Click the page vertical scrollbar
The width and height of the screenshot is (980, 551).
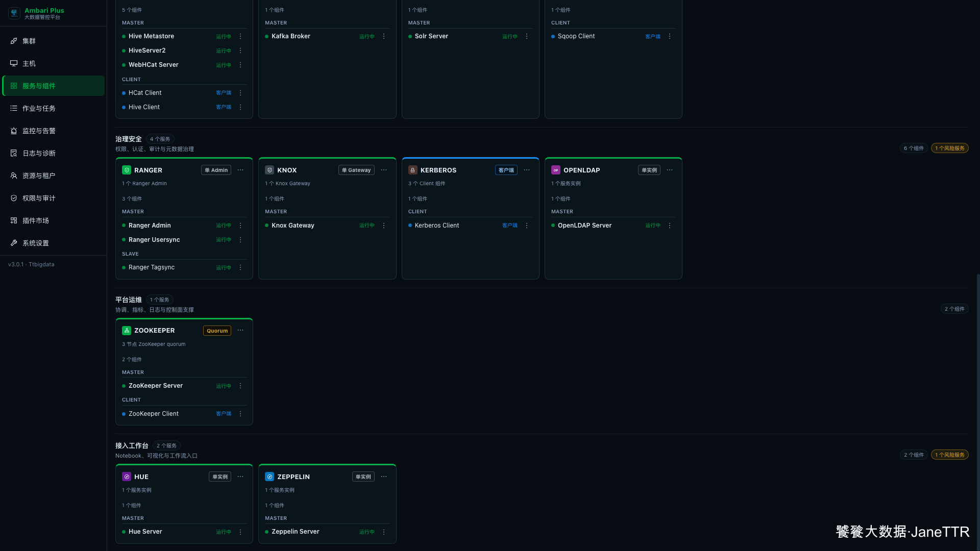pyautogui.click(x=978, y=412)
